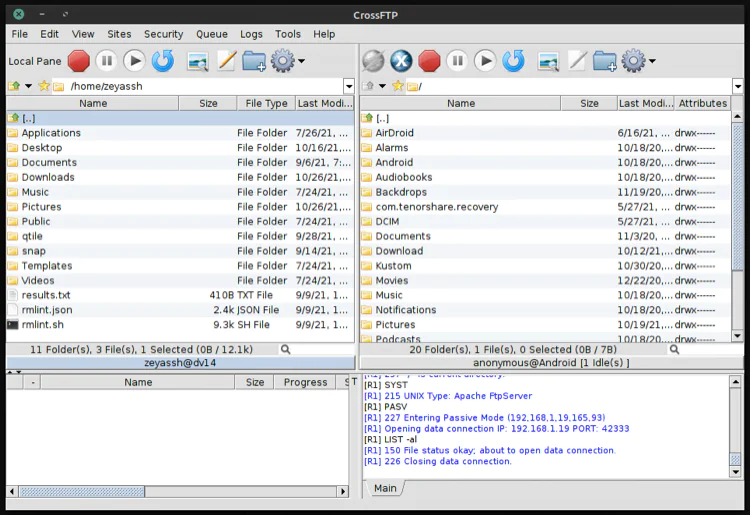Image resolution: width=750 pixels, height=515 pixels.
Task: Expand the remote path dropdown arrow
Action: pyautogui.click(x=737, y=87)
